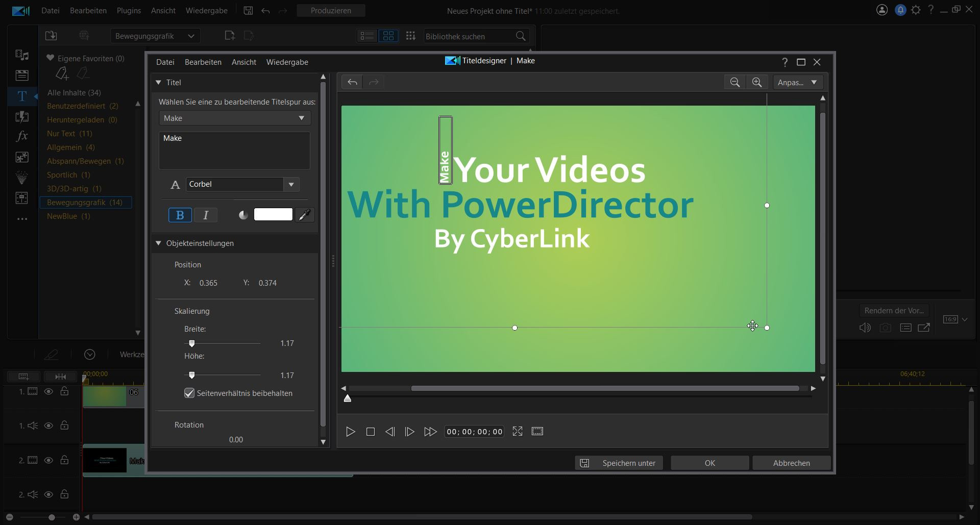Screen dimensions: 980x525
Task: Toggle visibility of video track 2
Action: point(48,460)
